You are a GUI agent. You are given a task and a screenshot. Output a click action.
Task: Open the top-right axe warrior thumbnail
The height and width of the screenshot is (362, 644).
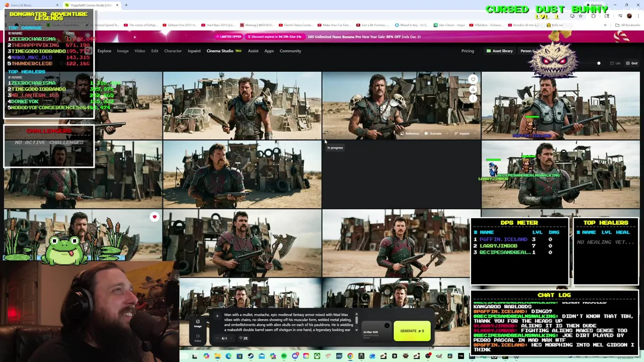point(560,105)
